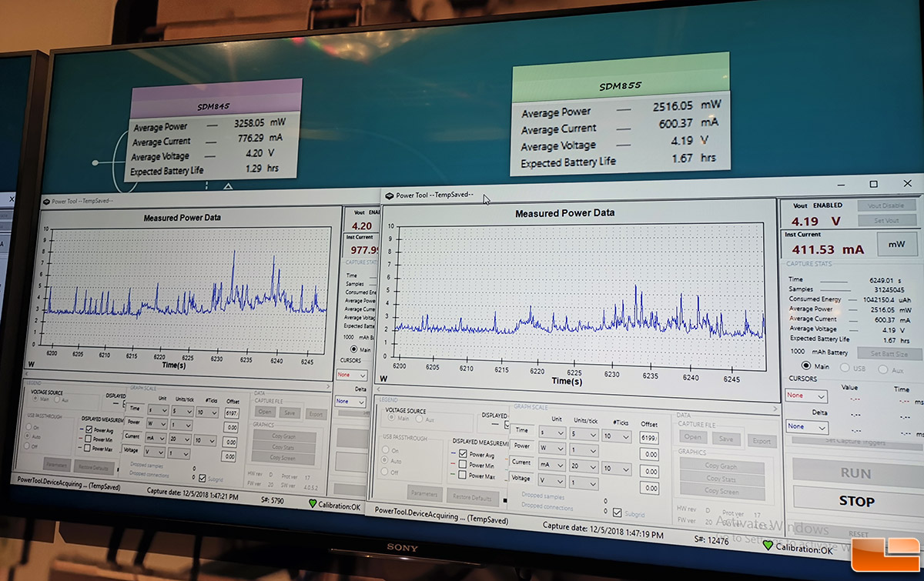Enable Power Max checkbox in right window
Viewport: 924px width, 581px height.
[x=463, y=476]
